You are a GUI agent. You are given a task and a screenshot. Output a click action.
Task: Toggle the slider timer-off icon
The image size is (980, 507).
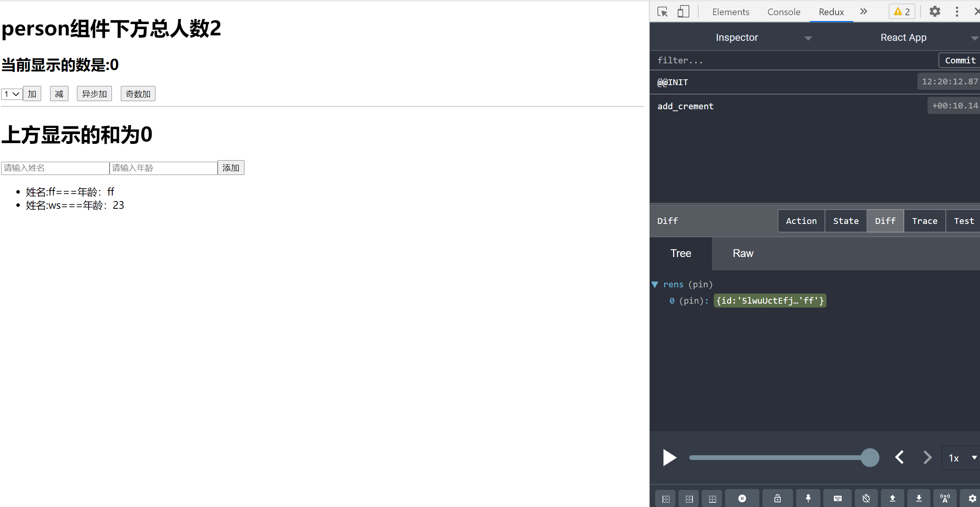pyautogui.click(x=866, y=498)
